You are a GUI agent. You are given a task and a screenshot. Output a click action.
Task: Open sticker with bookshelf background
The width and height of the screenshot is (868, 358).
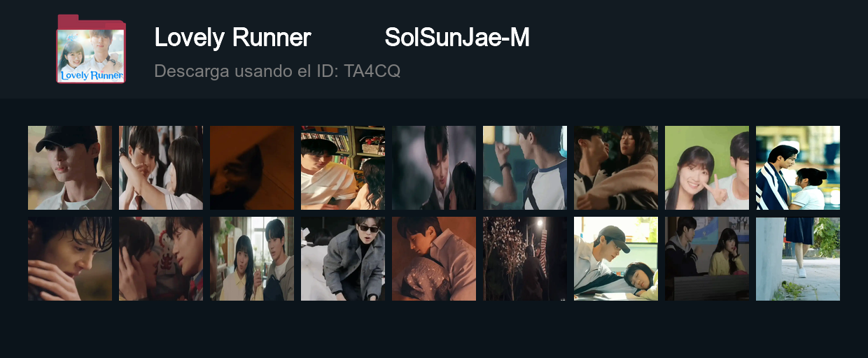click(x=343, y=168)
